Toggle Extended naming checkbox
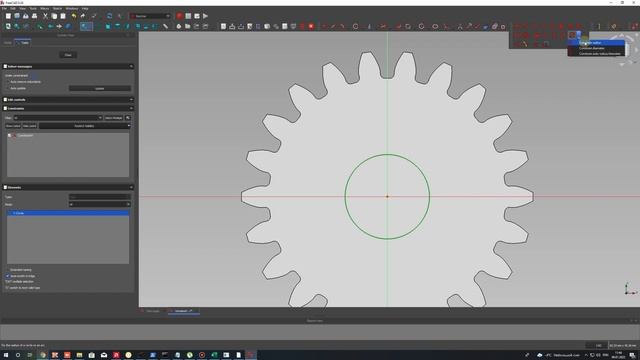Image resolution: width=640 pixels, height=360 pixels. click(7, 270)
